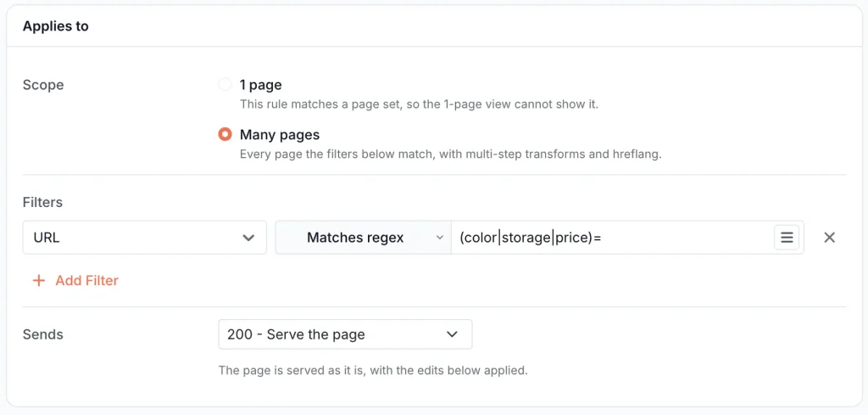Click the 1 page description text
Viewport: 868px width, 415px height.
tap(419, 104)
